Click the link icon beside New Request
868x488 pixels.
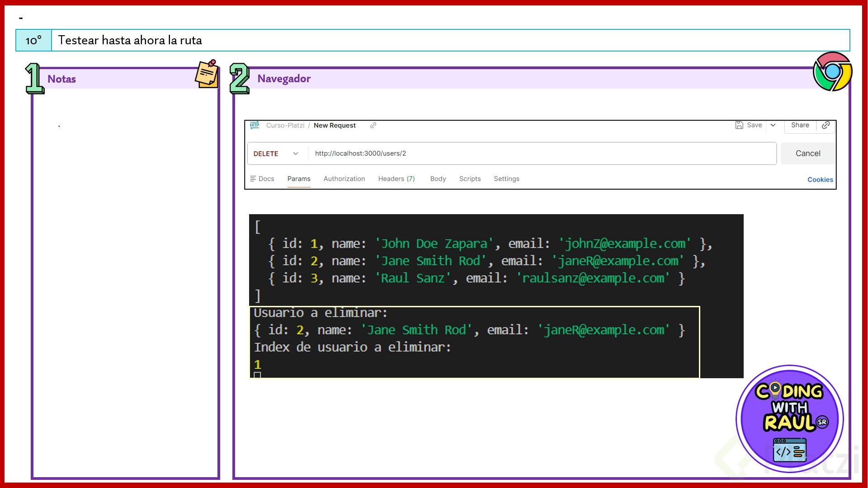tap(373, 126)
